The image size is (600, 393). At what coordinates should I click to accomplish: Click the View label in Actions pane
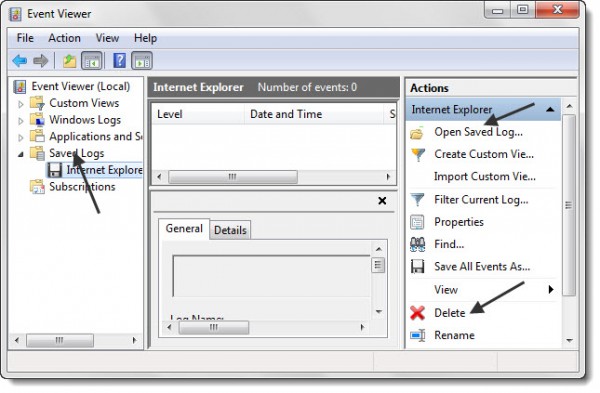[446, 290]
